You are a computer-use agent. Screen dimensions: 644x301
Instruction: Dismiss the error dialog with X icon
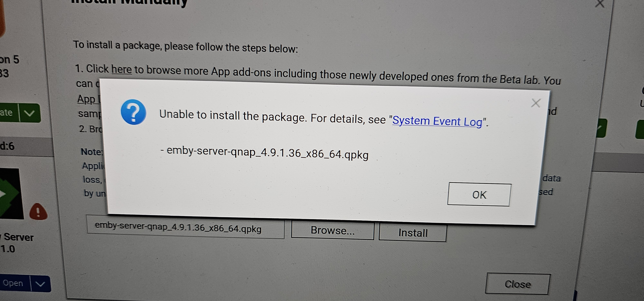535,103
